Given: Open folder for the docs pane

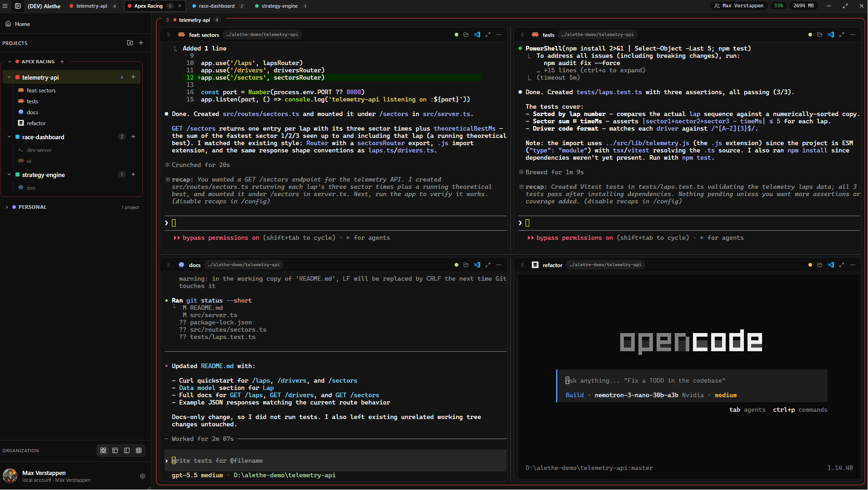Looking at the screenshot, I should coord(466,265).
